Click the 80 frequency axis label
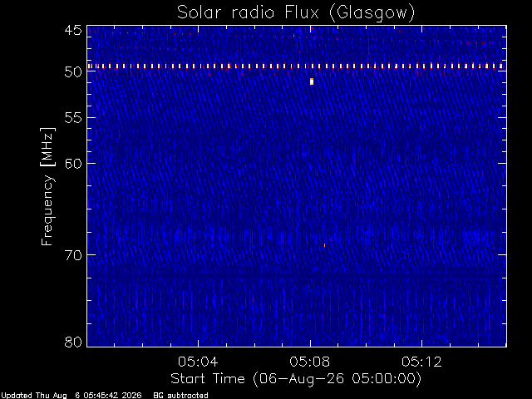Viewport: 532px width, 399px height. click(x=74, y=342)
